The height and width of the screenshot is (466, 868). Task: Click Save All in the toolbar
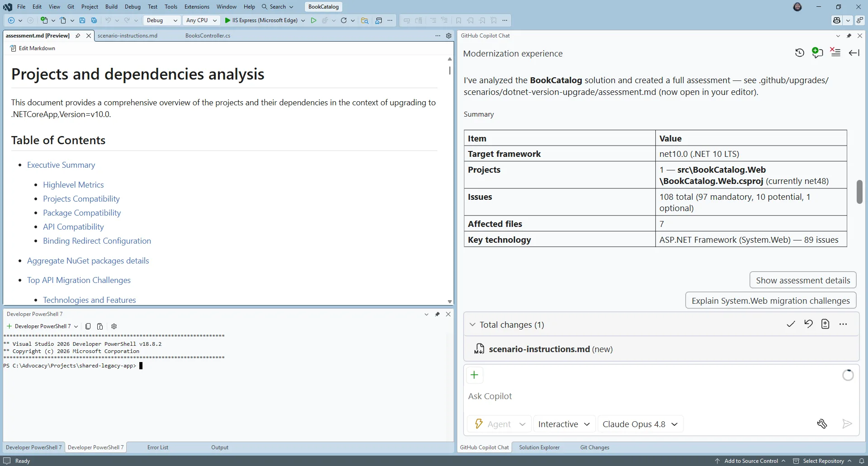(94, 20)
